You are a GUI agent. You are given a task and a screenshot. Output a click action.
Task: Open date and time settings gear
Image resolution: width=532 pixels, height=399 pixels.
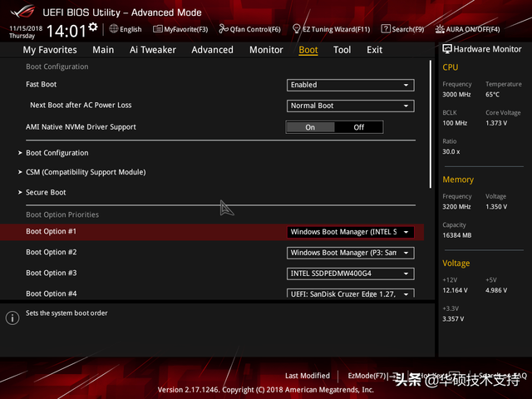[93, 27]
